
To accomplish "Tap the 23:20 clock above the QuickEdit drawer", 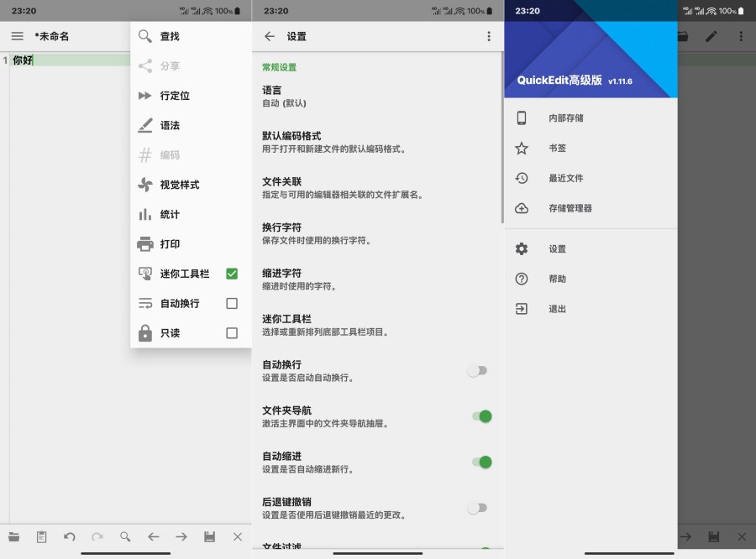I will pyautogui.click(x=528, y=11).
